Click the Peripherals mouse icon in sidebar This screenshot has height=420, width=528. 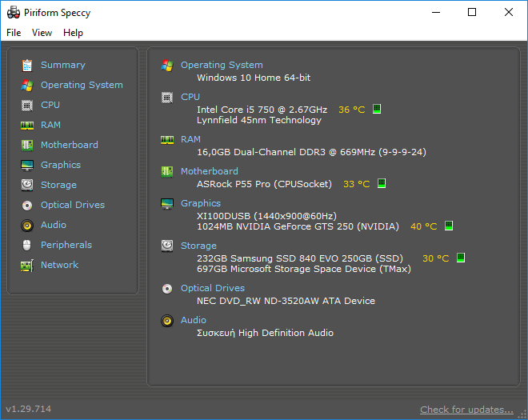tap(27, 245)
